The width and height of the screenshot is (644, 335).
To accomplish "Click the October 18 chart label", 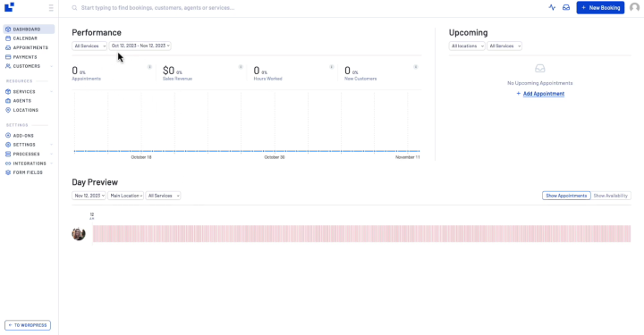I will pyautogui.click(x=141, y=157).
